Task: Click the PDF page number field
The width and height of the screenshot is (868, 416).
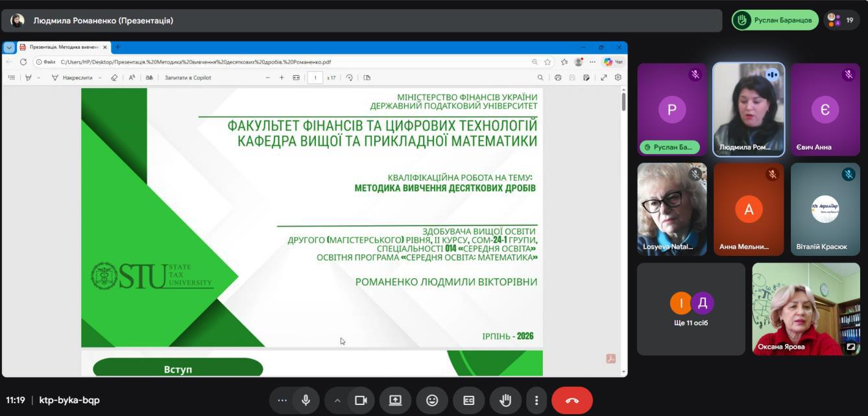Action: (x=315, y=78)
